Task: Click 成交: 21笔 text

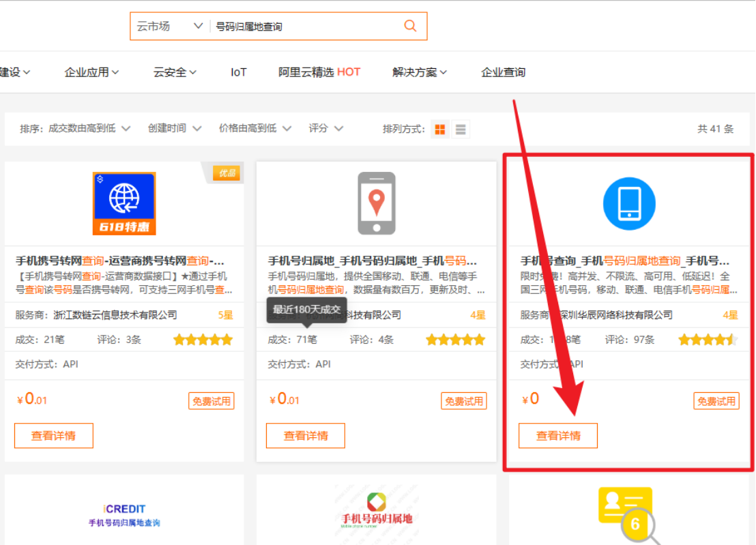Action: [x=40, y=340]
